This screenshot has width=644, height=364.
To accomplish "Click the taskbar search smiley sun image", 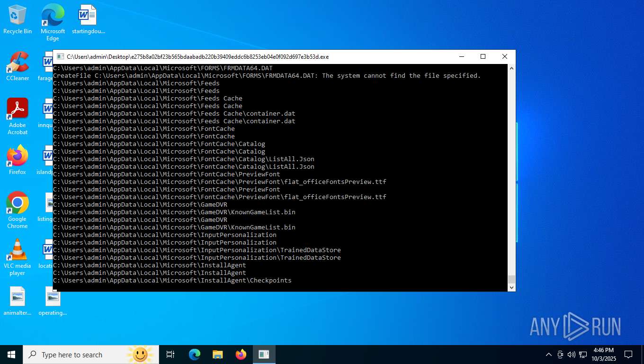I will [x=140, y=355].
